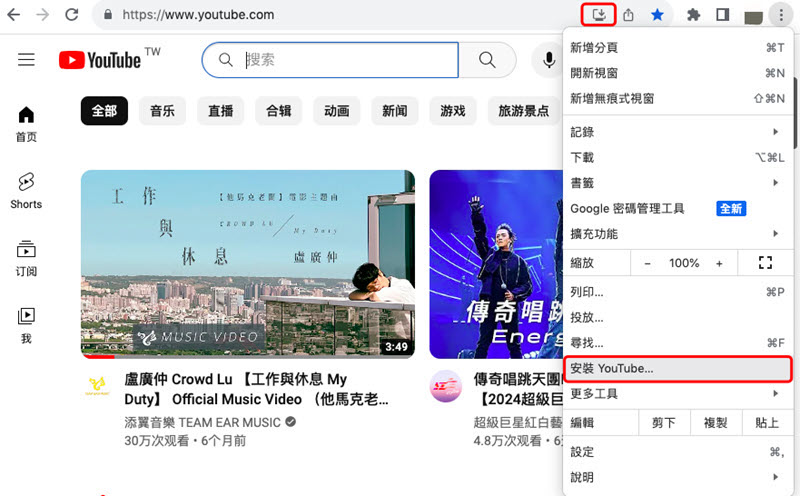Click the browser forward arrow

[x=43, y=14]
